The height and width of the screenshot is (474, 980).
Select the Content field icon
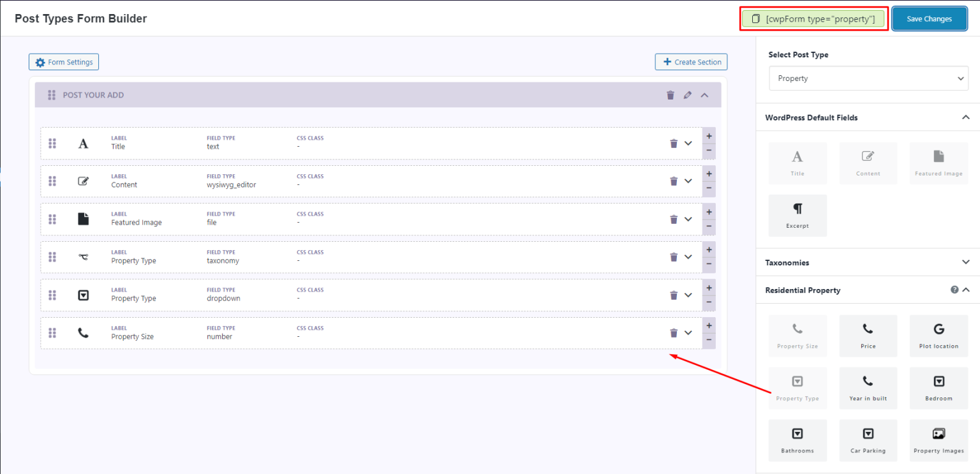click(868, 162)
